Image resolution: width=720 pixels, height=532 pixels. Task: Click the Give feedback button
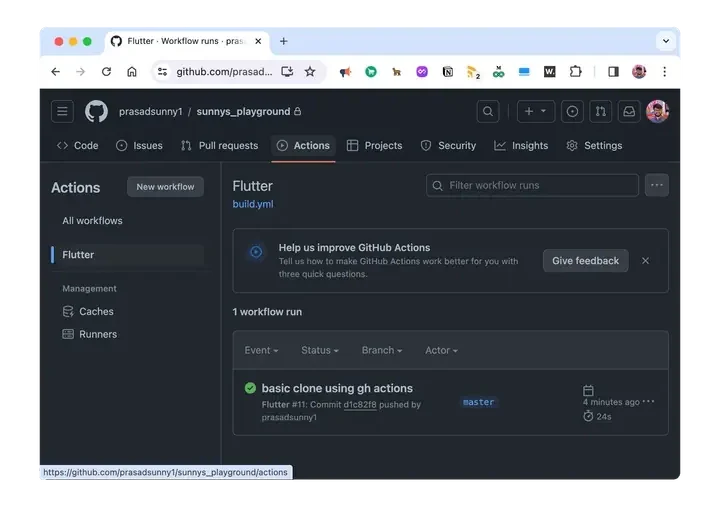585,261
